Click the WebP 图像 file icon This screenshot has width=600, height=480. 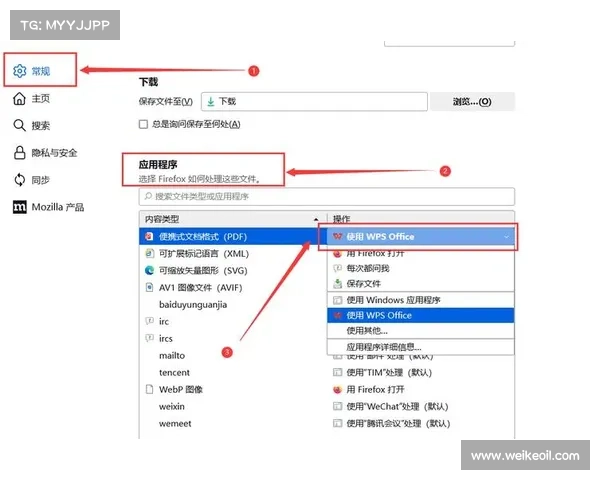pyautogui.click(x=149, y=389)
